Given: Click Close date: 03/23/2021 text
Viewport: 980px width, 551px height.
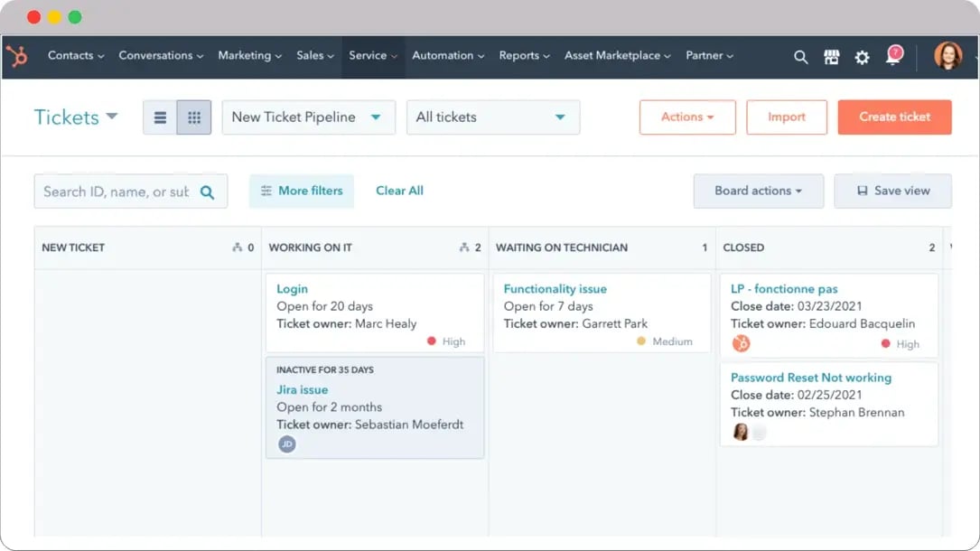Looking at the screenshot, I should pyautogui.click(x=797, y=307).
